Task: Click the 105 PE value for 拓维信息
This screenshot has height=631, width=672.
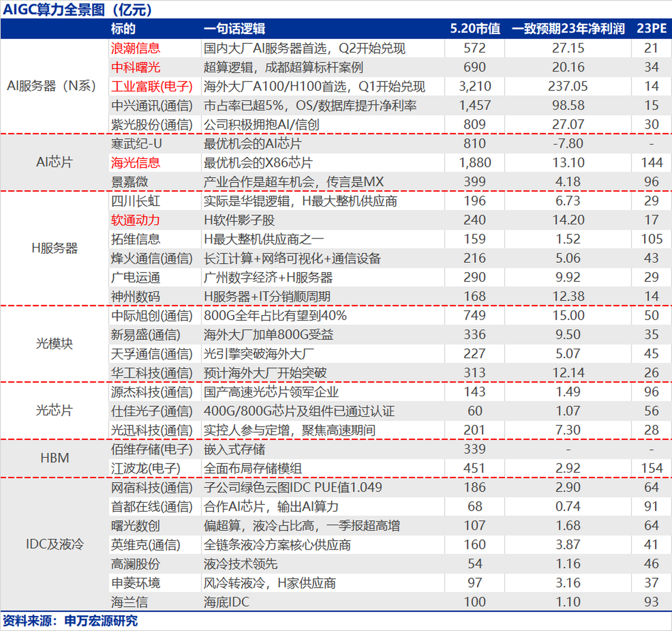Action: point(652,239)
